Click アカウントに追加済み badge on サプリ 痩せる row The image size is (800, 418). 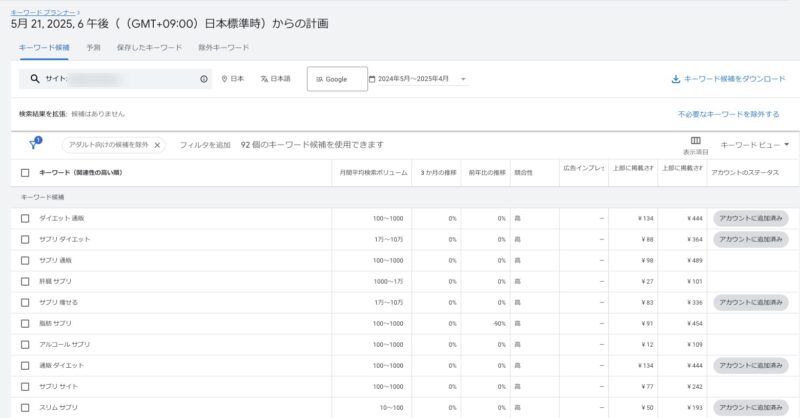751,303
